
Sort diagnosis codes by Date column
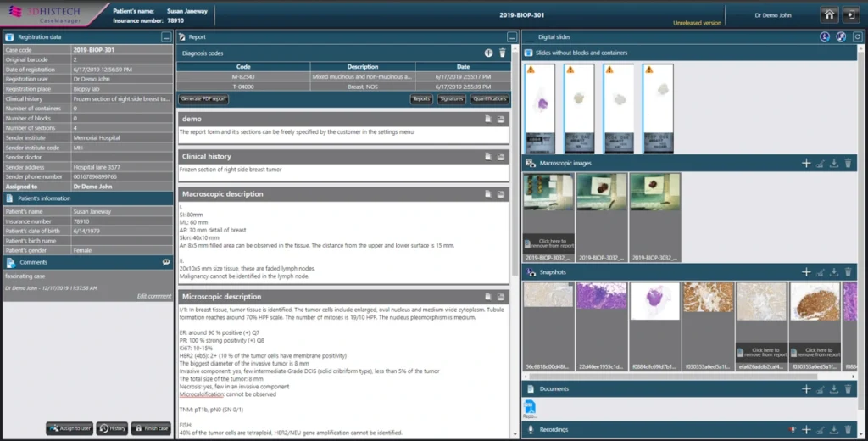coord(463,67)
